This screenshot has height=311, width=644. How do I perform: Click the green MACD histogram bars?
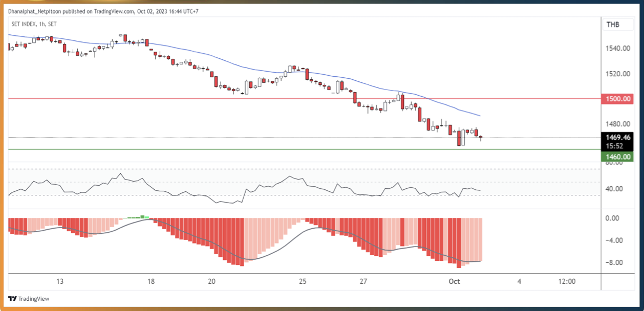137,217
